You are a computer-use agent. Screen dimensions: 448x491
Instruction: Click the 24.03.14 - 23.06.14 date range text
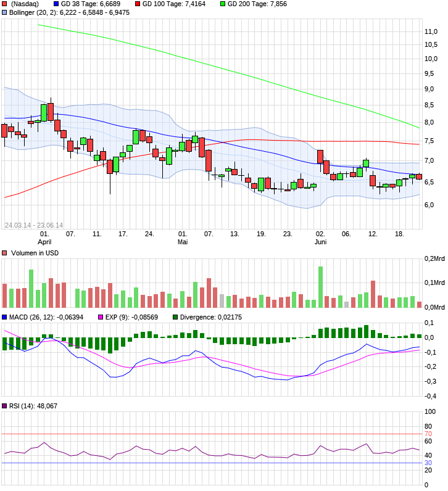point(34,225)
